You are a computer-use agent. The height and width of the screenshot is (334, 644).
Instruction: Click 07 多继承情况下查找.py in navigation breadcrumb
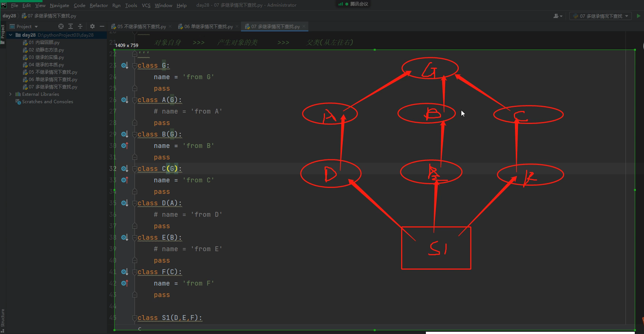click(49, 16)
